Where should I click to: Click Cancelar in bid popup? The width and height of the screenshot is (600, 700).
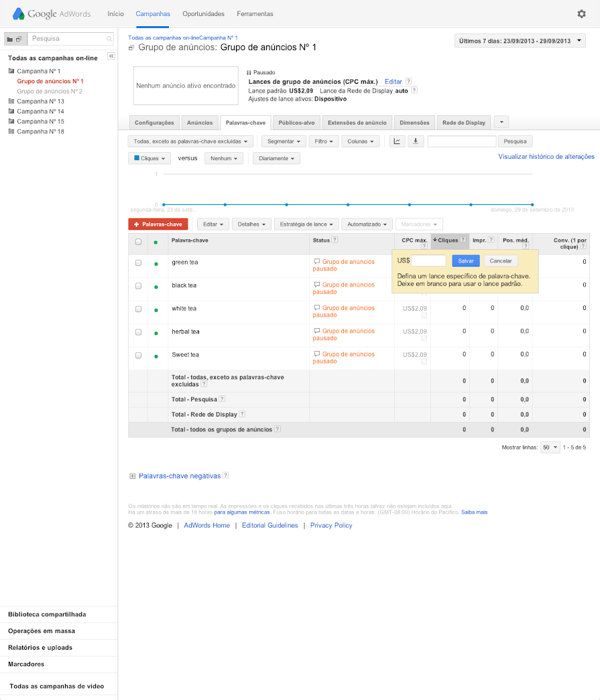coord(500,261)
